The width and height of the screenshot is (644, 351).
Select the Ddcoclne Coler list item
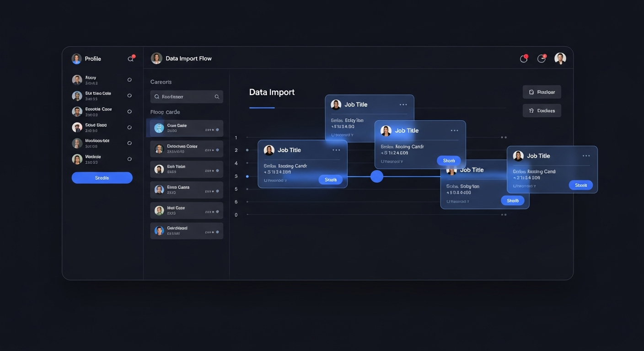(187, 149)
